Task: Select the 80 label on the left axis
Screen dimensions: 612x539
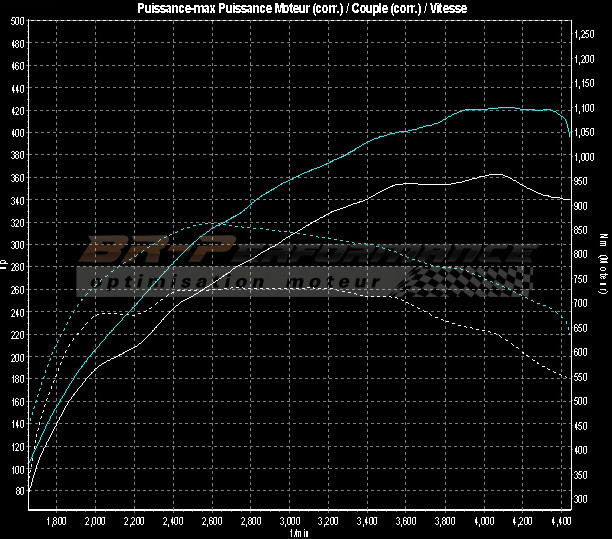Action: (x=19, y=491)
